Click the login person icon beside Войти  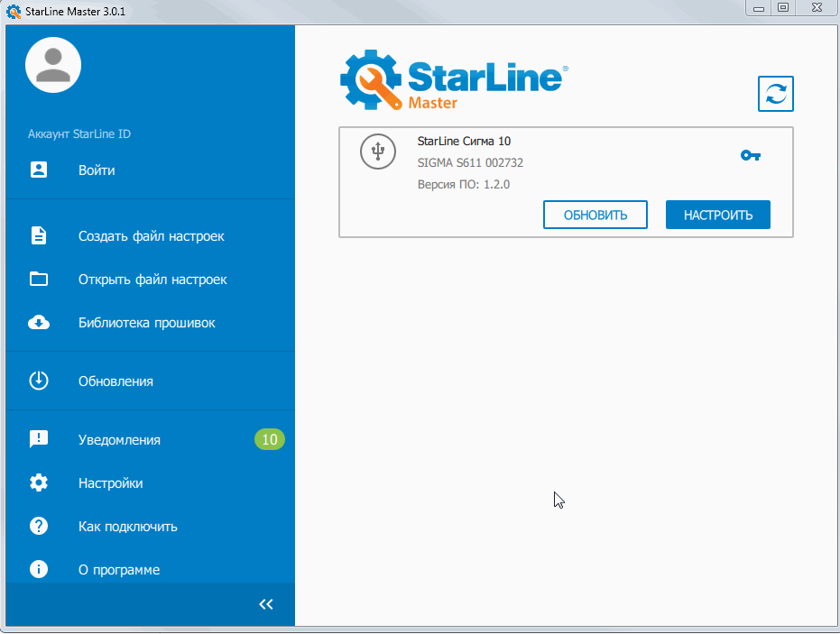[39, 170]
